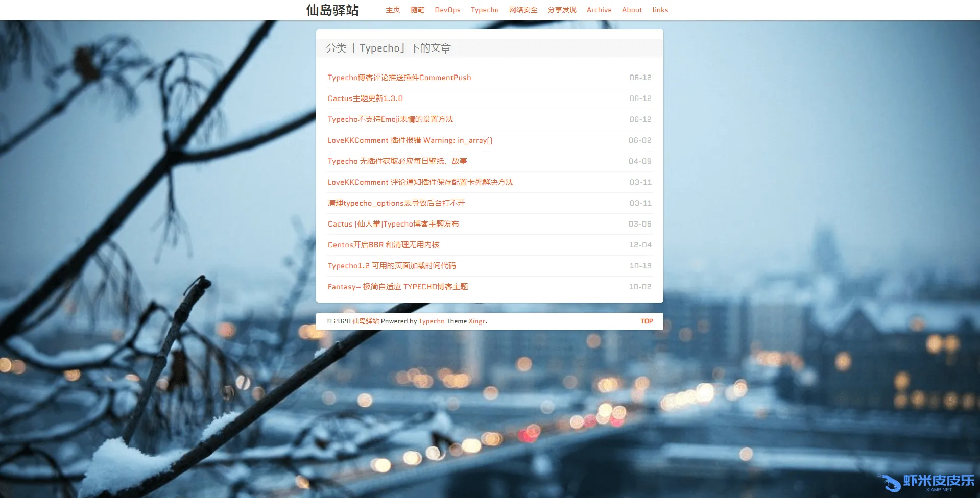View 清理typecho_options表导致后台打不开 article
Screen dimensions: 980x498
coord(396,203)
